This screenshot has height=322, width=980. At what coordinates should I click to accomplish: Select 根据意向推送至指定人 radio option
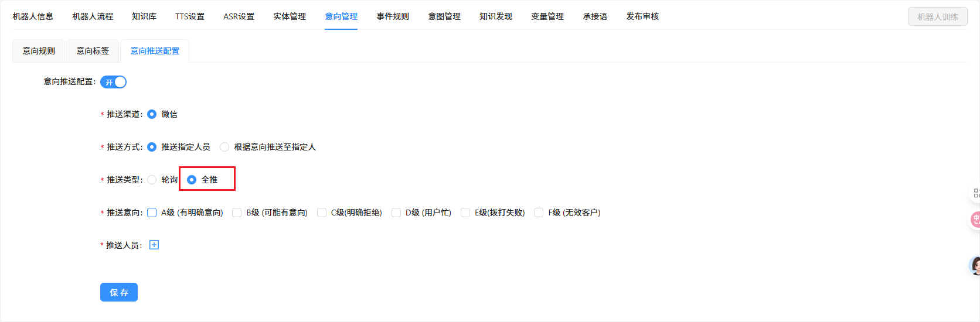(224, 147)
